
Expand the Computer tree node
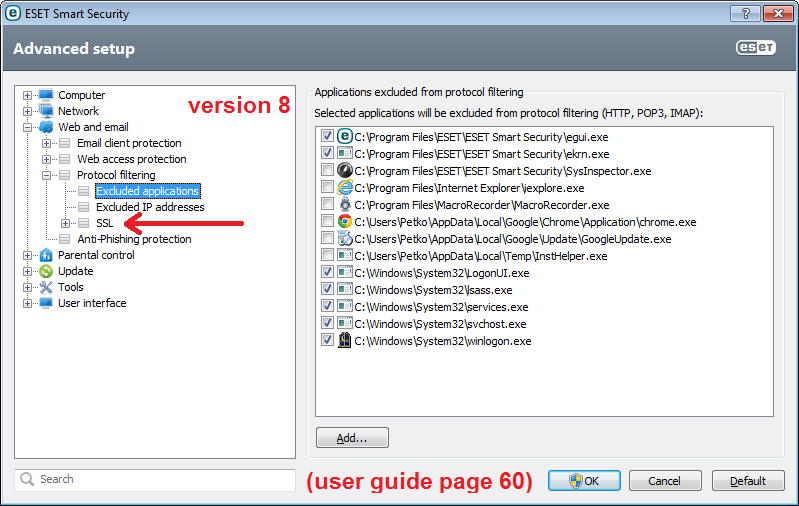(27, 95)
